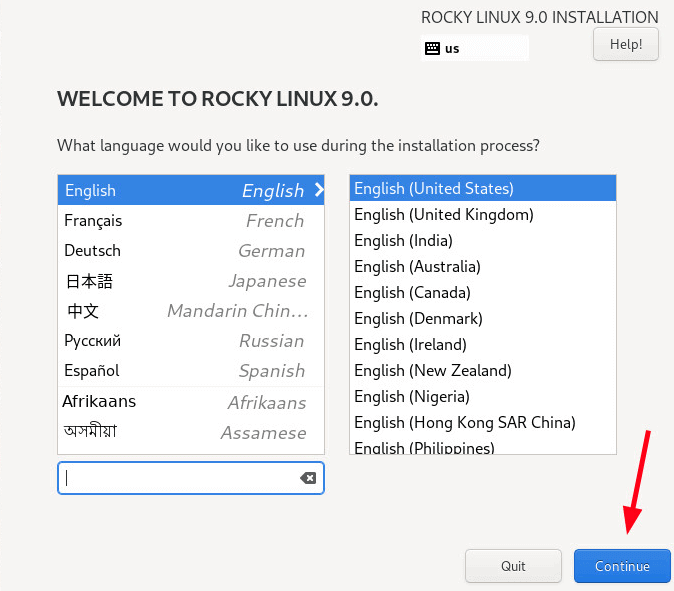Choose Русский Russian language
Viewport: 674px width, 591px height.
[191, 341]
